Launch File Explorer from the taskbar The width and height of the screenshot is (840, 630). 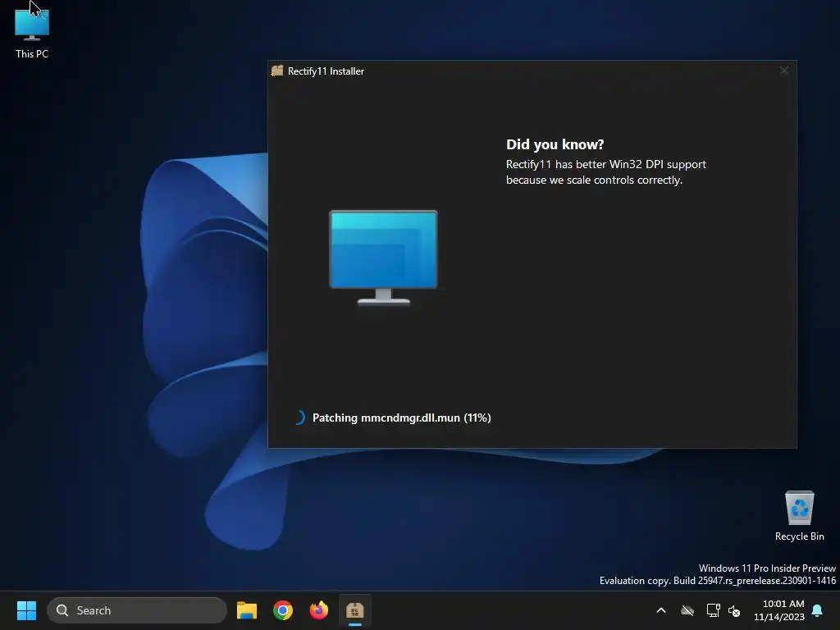[x=247, y=610]
